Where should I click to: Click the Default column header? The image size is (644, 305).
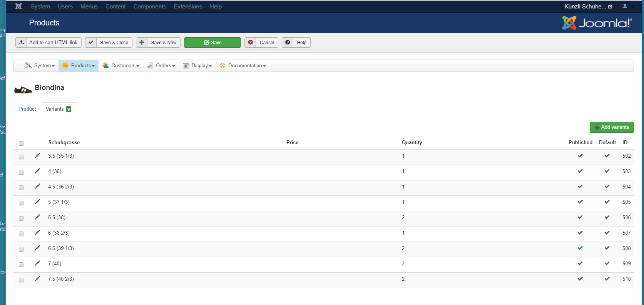point(607,142)
